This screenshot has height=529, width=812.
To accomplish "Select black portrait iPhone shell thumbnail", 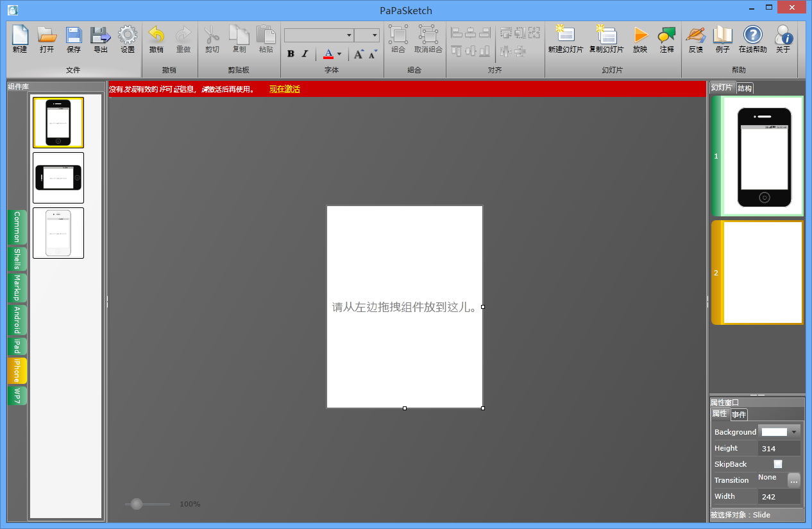I will pyautogui.click(x=58, y=123).
